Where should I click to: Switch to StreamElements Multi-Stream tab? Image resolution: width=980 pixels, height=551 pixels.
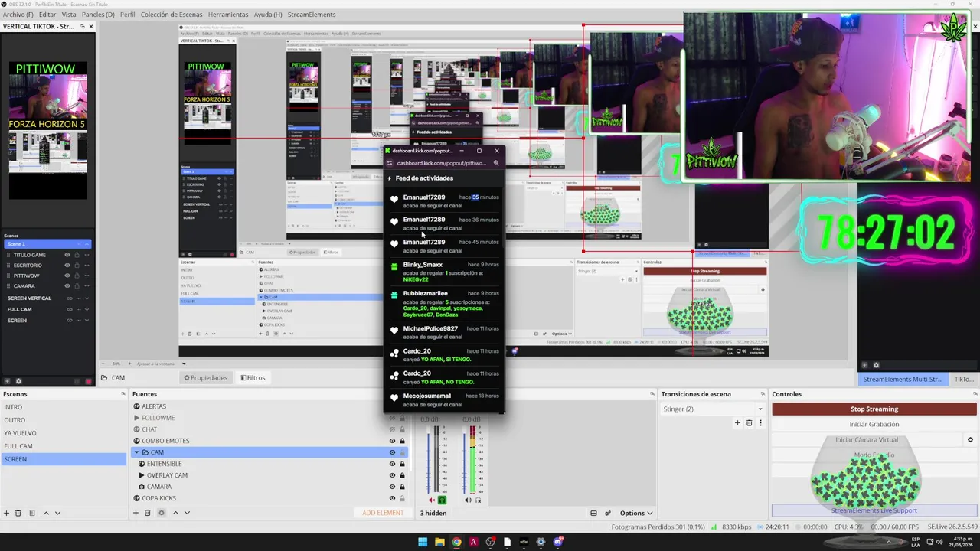[902, 379]
